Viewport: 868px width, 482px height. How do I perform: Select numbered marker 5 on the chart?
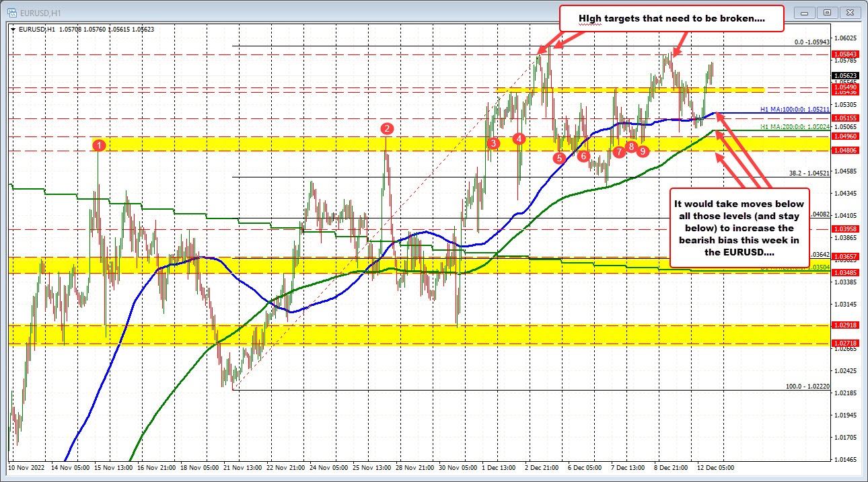[559, 157]
